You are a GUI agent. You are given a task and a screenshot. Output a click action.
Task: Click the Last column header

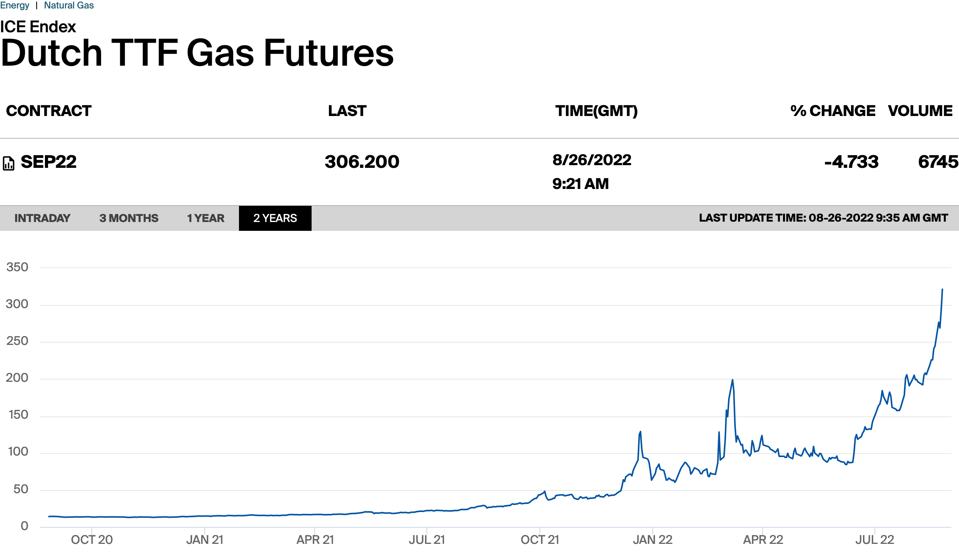tap(347, 111)
